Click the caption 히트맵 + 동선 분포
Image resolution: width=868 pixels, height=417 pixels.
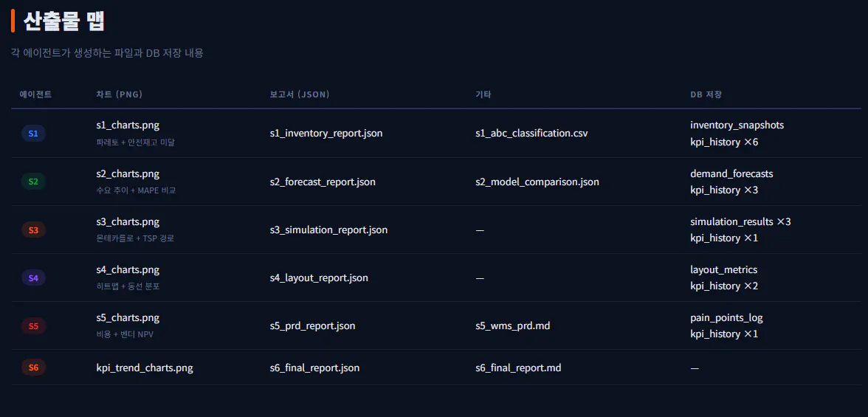pos(128,287)
